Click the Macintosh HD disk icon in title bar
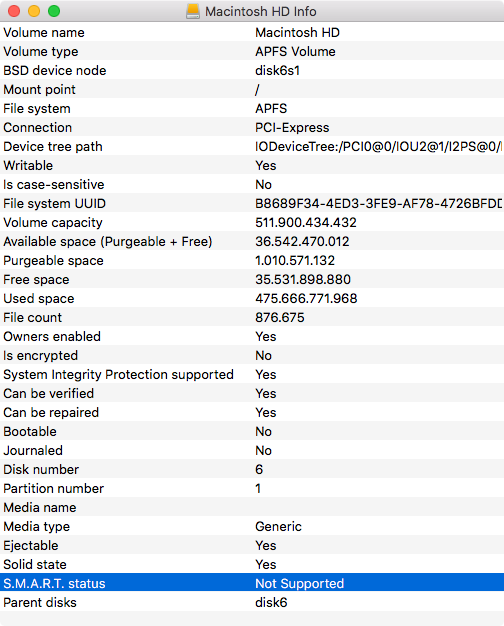Image resolution: width=504 pixels, height=626 pixels. [x=193, y=11]
